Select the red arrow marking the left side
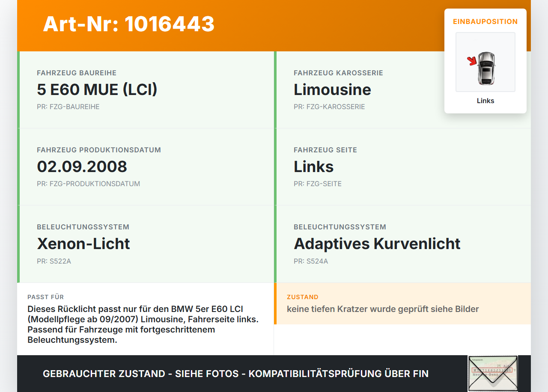 [x=472, y=61]
